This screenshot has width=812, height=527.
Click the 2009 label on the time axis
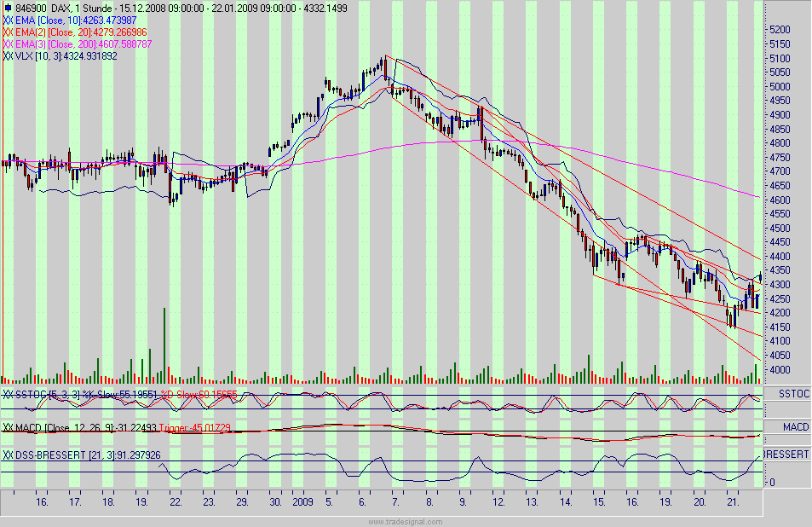(302, 503)
